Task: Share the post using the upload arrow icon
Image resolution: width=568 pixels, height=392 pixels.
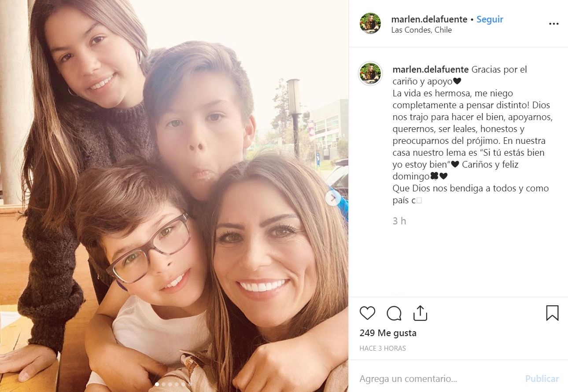Action: point(420,313)
